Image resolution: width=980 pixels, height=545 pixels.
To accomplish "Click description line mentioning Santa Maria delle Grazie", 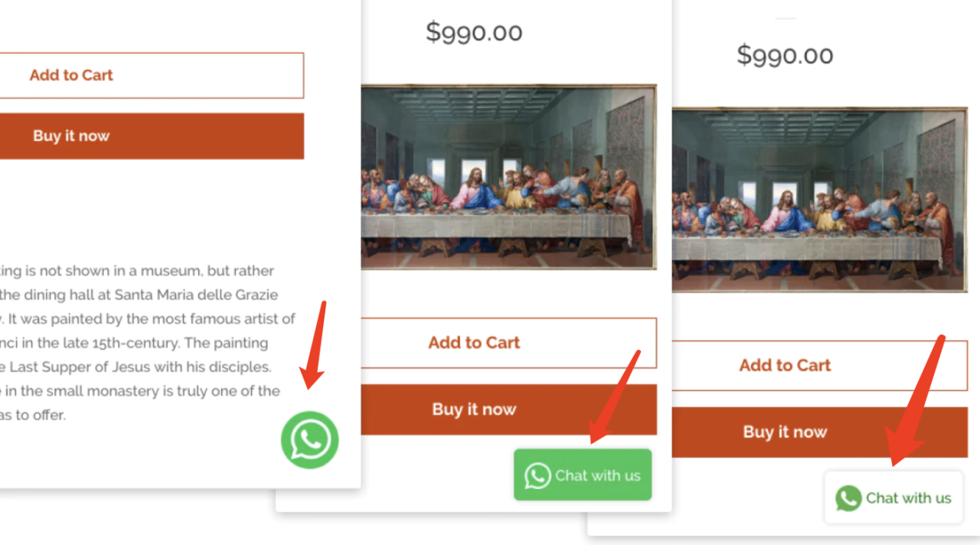I will [139, 295].
